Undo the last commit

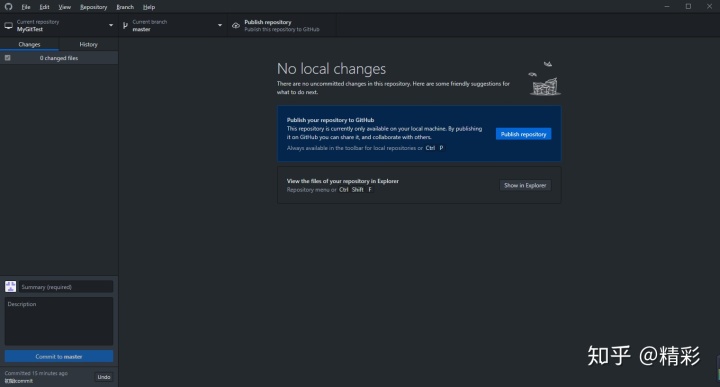(104, 377)
